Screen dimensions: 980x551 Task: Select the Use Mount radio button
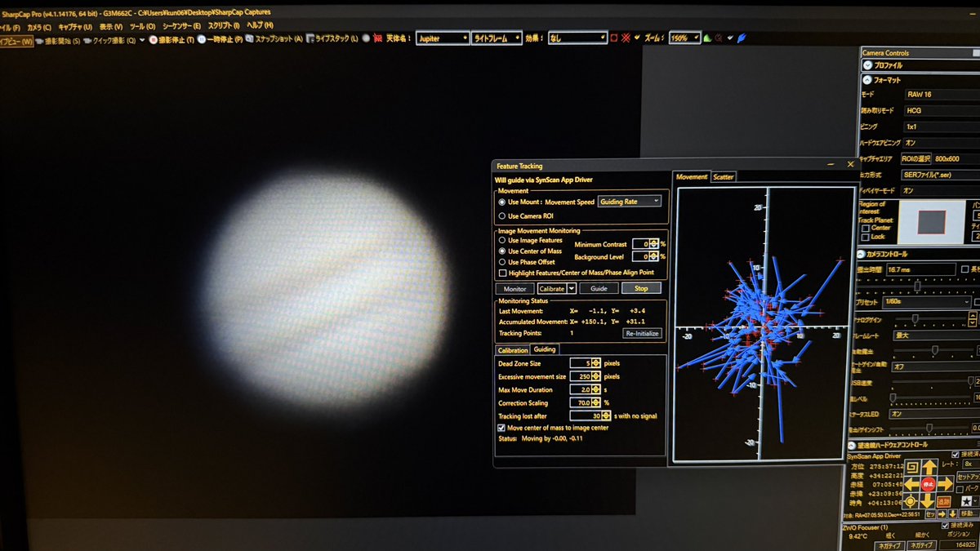click(x=502, y=201)
